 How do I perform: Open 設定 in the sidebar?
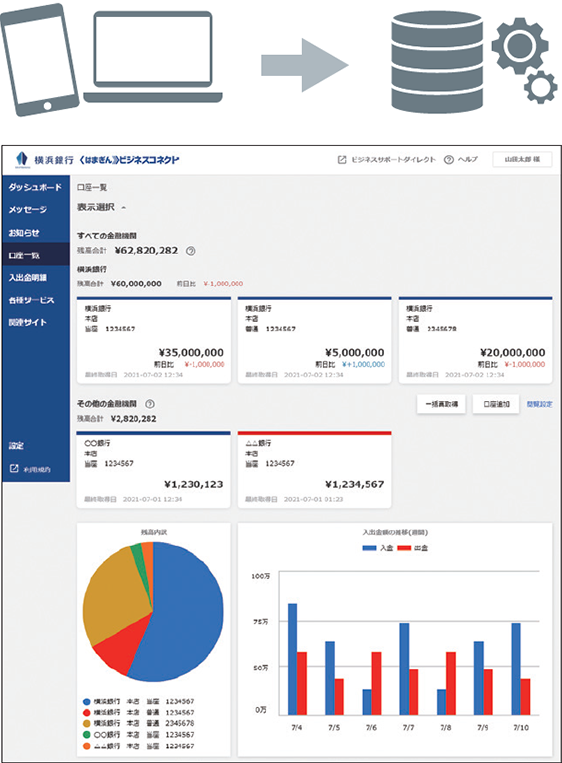[16, 445]
